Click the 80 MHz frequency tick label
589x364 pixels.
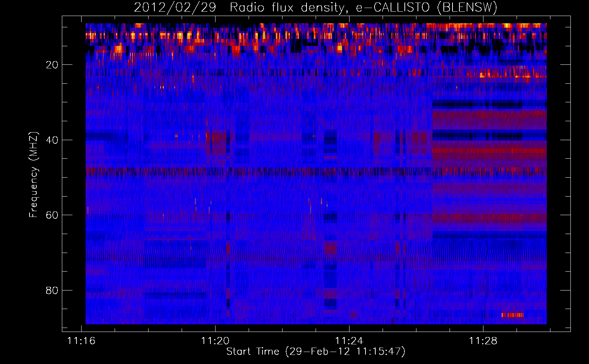point(52,290)
